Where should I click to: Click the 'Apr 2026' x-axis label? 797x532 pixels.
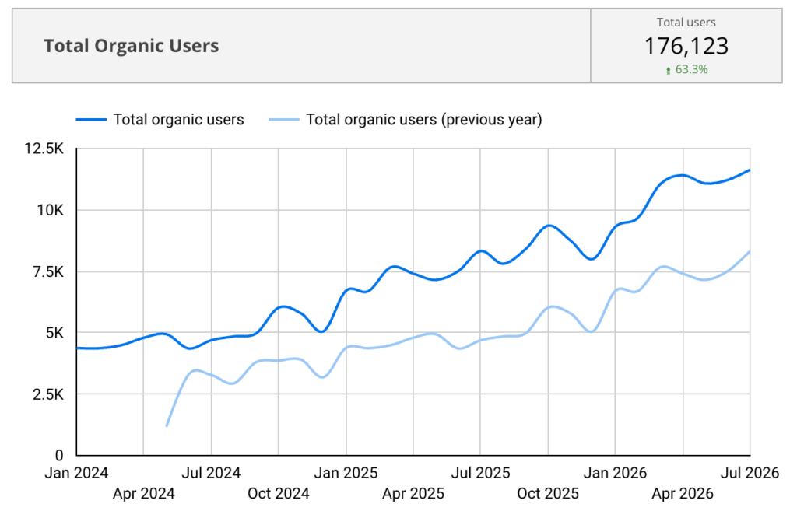(x=683, y=493)
